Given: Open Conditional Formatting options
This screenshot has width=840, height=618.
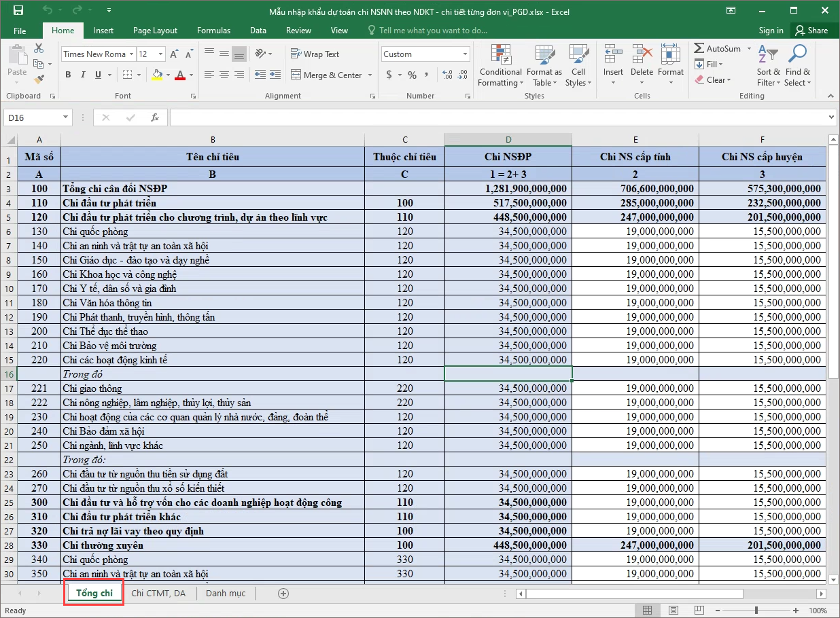Looking at the screenshot, I should pyautogui.click(x=500, y=66).
